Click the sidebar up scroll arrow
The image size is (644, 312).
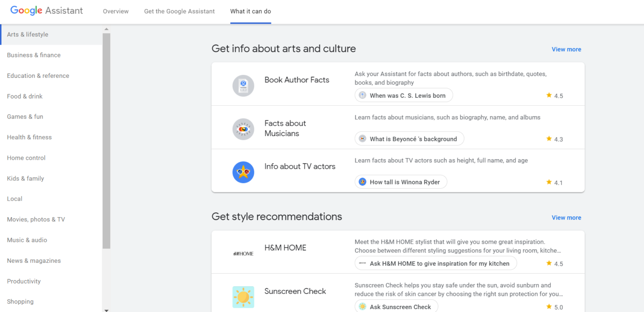tap(106, 29)
